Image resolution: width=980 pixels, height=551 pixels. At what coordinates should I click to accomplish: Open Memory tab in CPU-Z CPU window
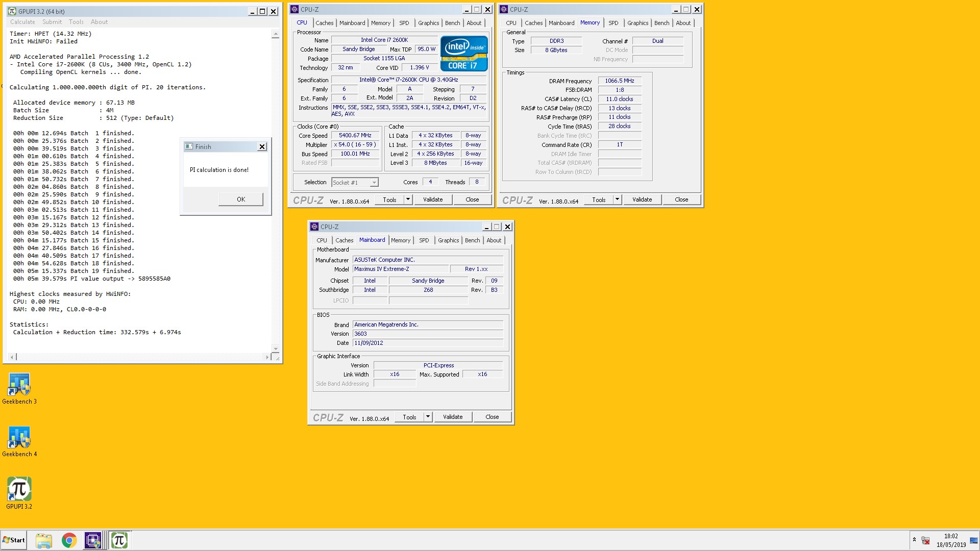pyautogui.click(x=381, y=23)
